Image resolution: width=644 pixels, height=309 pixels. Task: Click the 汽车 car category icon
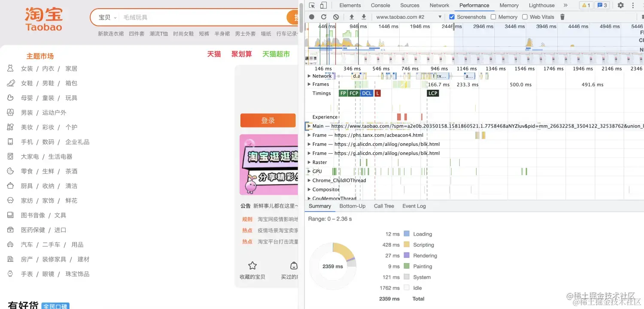click(11, 245)
